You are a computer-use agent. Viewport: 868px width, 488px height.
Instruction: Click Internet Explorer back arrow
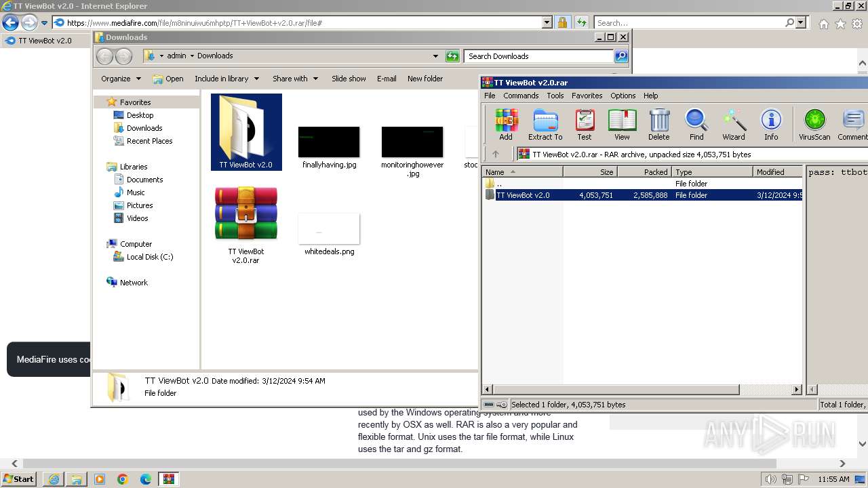coord(10,22)
